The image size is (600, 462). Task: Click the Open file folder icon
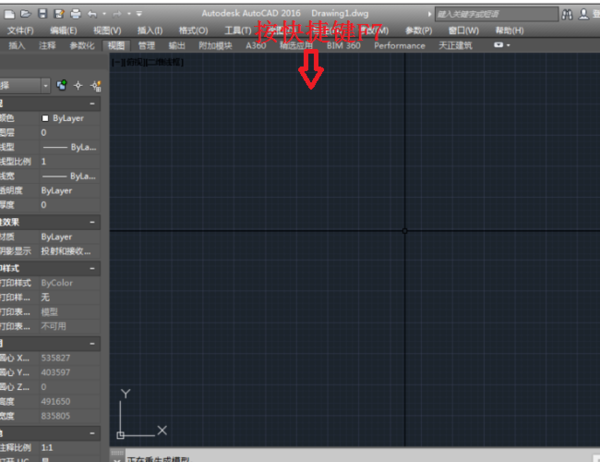pyautogui.click(x=26, y=14)
